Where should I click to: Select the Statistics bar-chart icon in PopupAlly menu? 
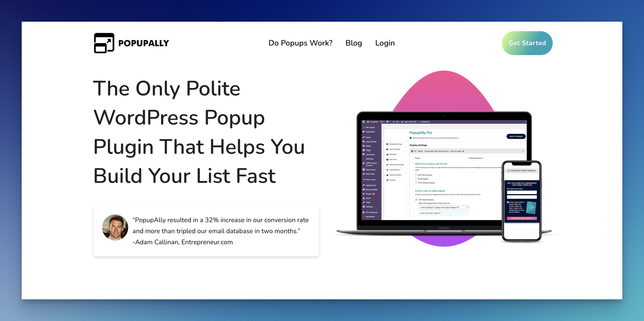pos(387,154)
